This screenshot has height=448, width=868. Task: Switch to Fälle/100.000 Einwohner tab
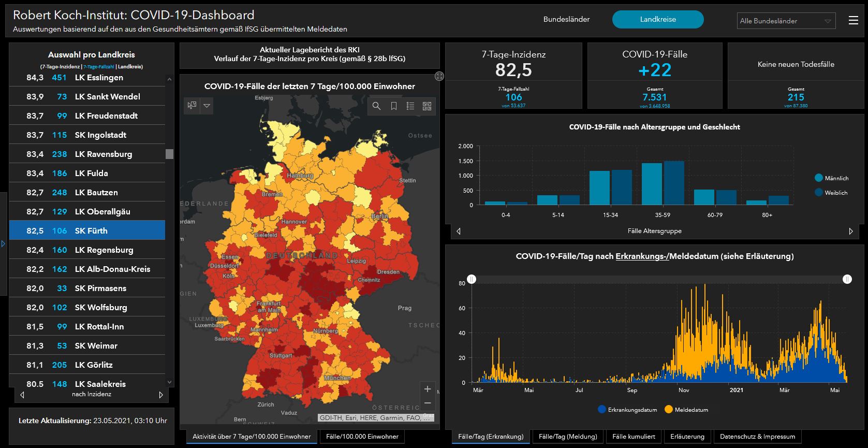tap(362, 437)
